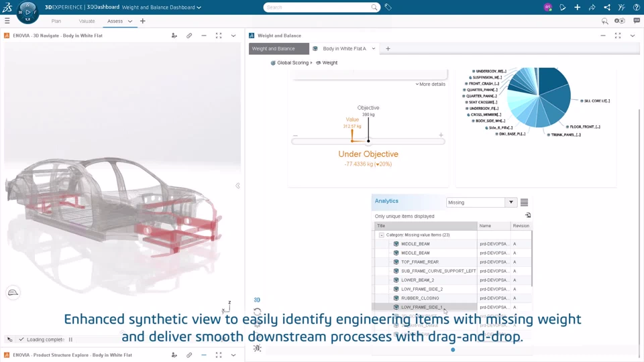Image resolution: width=644 pixels, height=362 pixels.
Task: Open the hamburger menu at top left
Action: pyautogui.click(x=7, y=21)
